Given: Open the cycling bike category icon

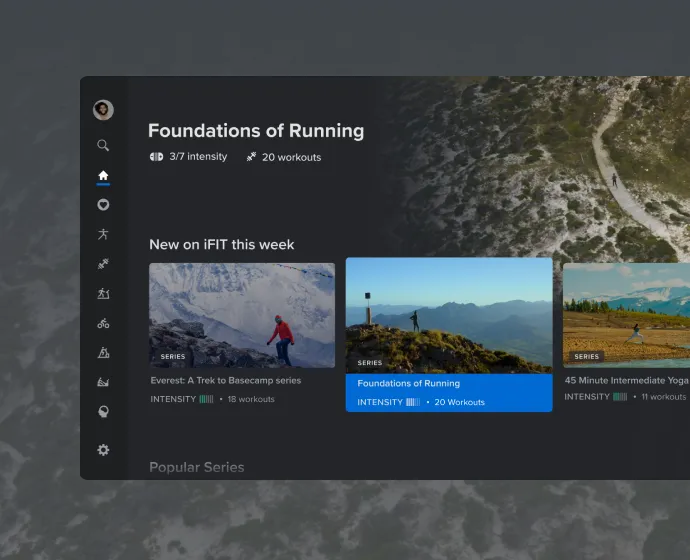Looking at the screenshot, I should point(103,323).
